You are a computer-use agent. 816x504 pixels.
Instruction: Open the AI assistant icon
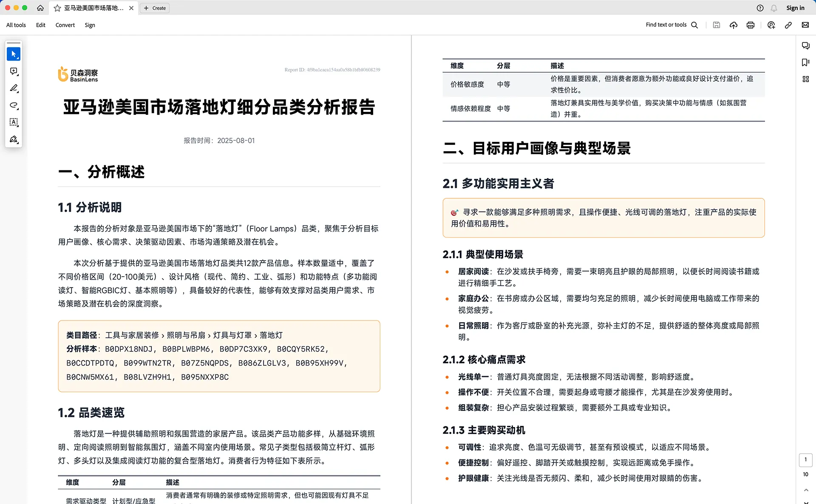tap(771, 25)
